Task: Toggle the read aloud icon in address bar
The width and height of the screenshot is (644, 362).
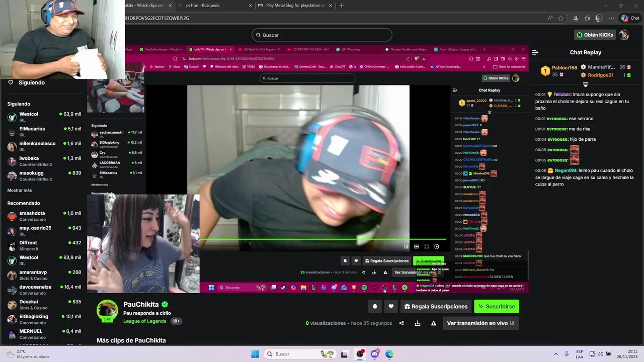Action: (550, 18)
